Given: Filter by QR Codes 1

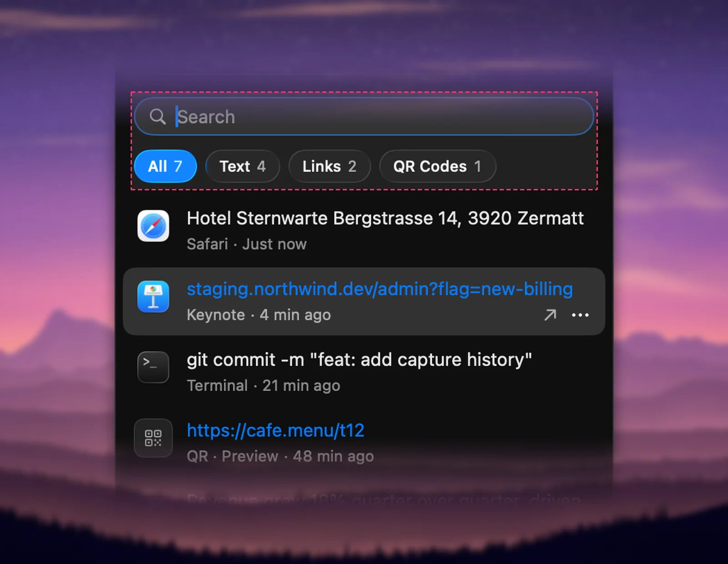Looking at the screenshot, I should [437, 166].
